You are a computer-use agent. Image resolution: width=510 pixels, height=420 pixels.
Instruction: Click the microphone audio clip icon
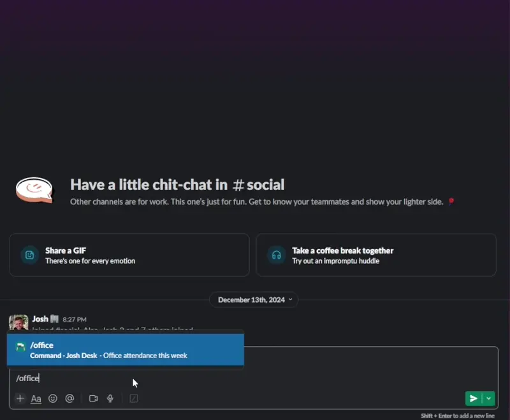pos(110,398)
